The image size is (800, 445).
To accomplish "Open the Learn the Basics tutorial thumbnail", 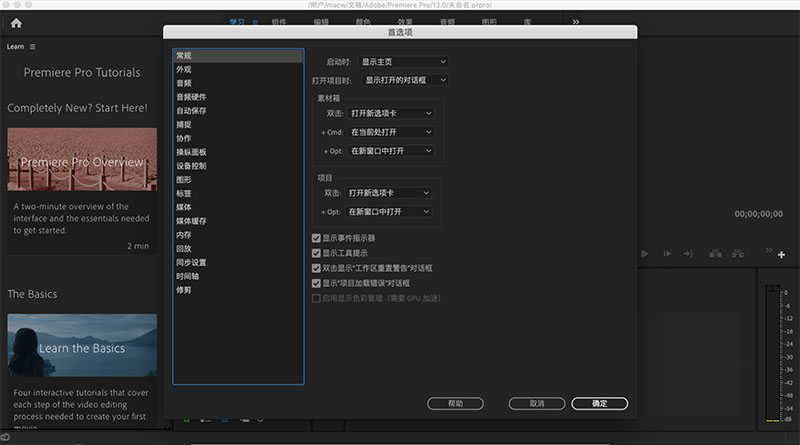I will pos(82,345).
